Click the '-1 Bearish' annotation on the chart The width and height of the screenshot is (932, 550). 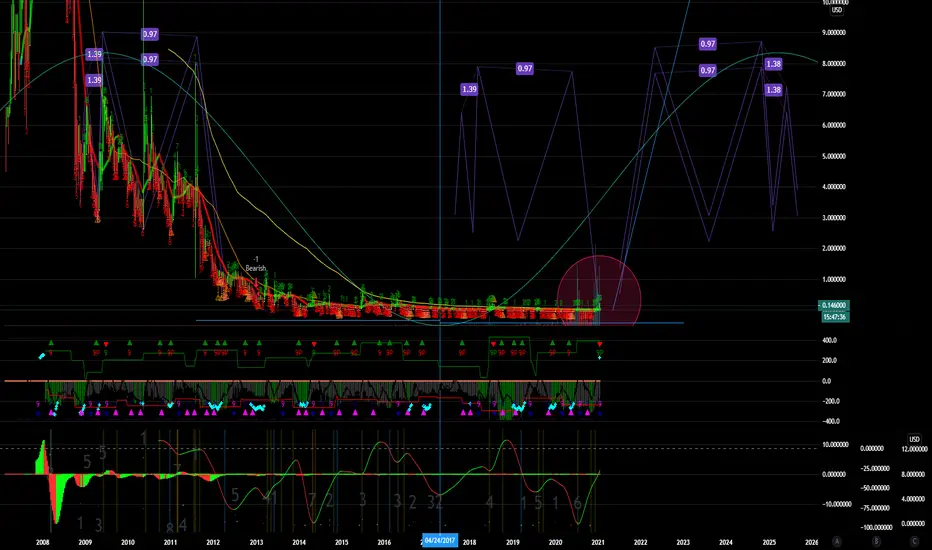[256, 264]
